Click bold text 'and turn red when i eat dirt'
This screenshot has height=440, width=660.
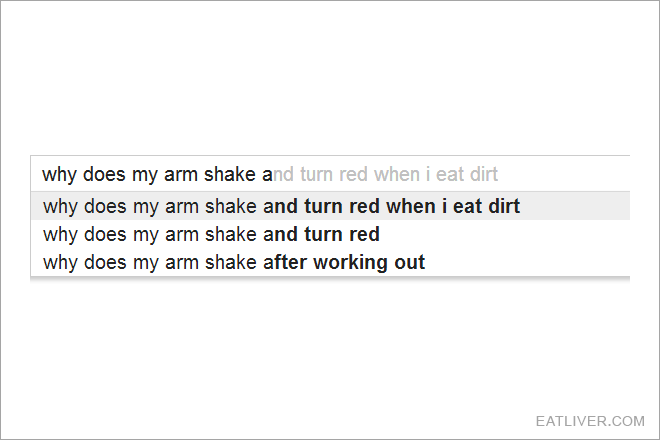pyautogui.click(x=391, y=206)
